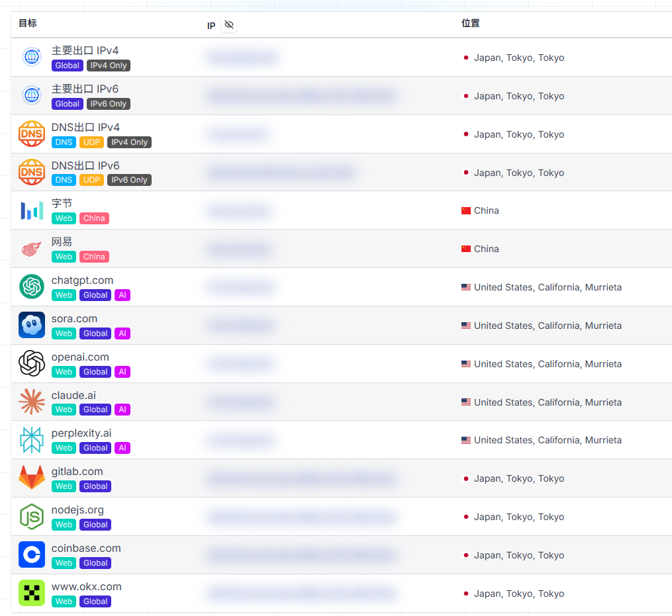
Task: Click IPv4 Only tag under 主要出口 IPv4
Action: click(x=109, y=66)
